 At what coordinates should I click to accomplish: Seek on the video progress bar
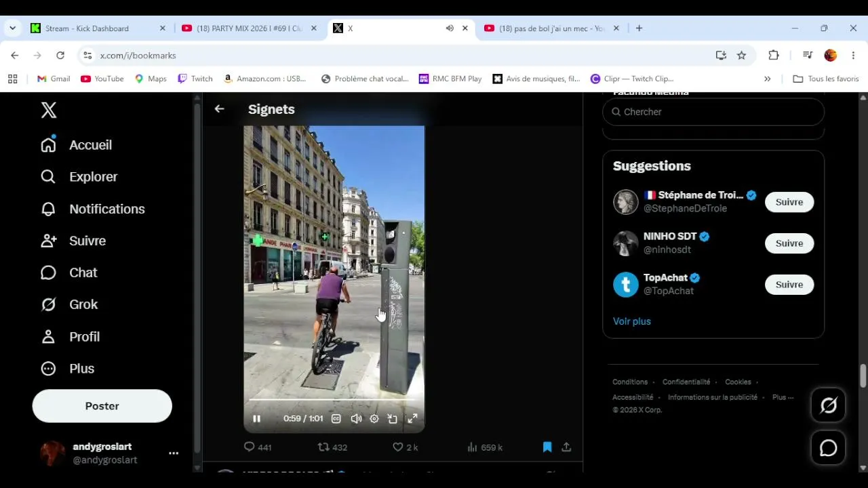click(x=334, y=401)
